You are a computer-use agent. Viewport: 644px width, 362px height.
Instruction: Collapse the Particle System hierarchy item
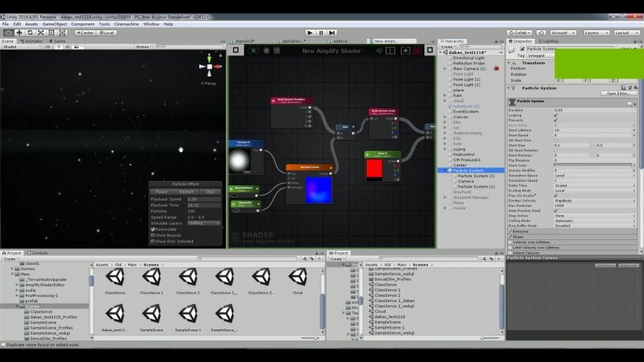coord(445,170)
